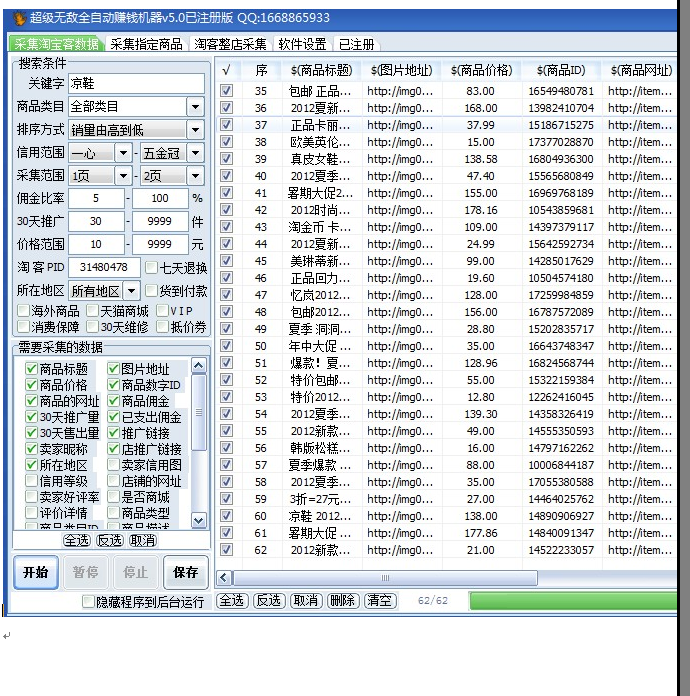Check the 信用等级 data field
690x696 pixels.
click(31, 480)
